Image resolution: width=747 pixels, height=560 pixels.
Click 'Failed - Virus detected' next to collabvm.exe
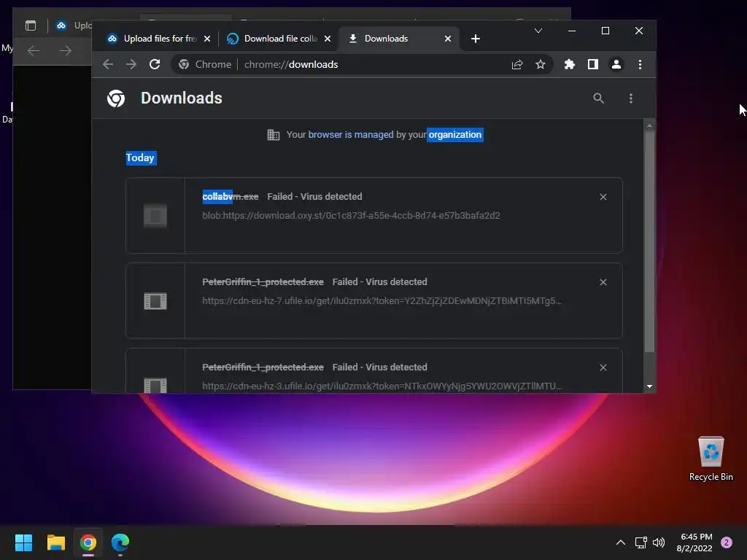pos(314,196)
